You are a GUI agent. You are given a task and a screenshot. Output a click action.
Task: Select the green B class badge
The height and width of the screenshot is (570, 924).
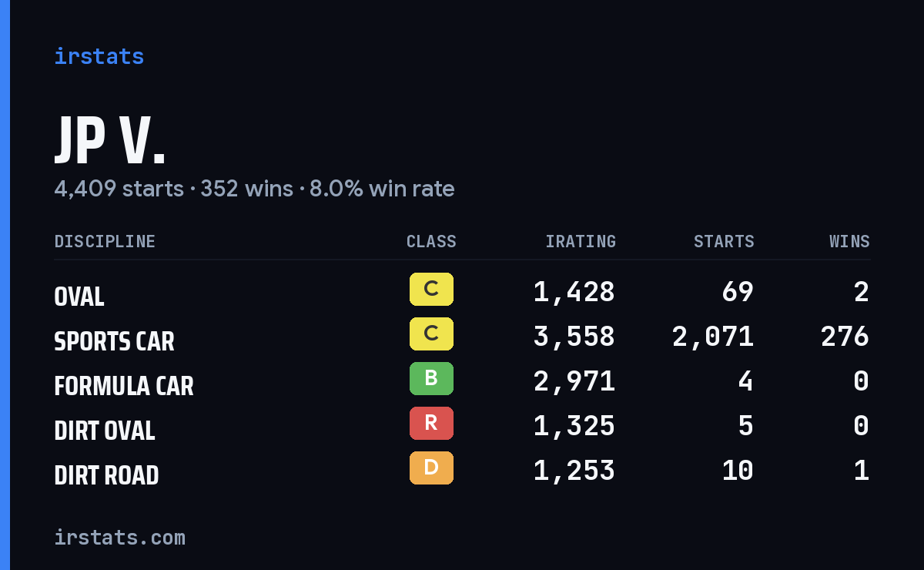pyautogui.click(x=431, y=379)
